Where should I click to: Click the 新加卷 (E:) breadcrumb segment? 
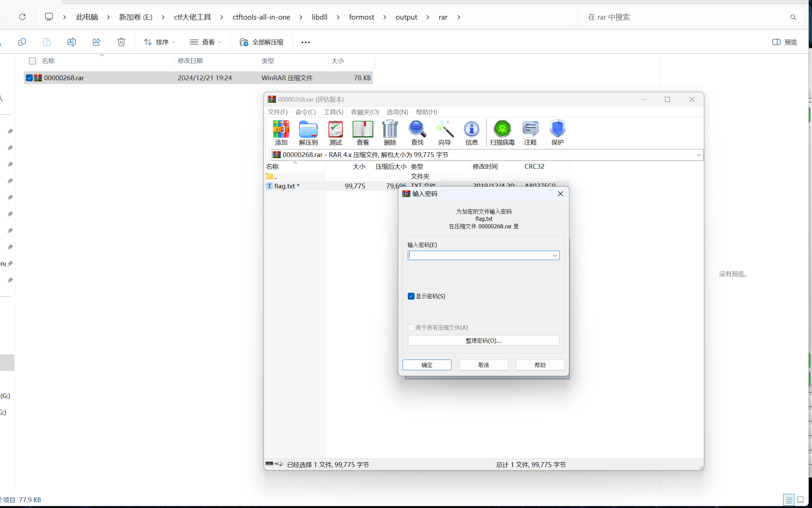pos(135,17)
